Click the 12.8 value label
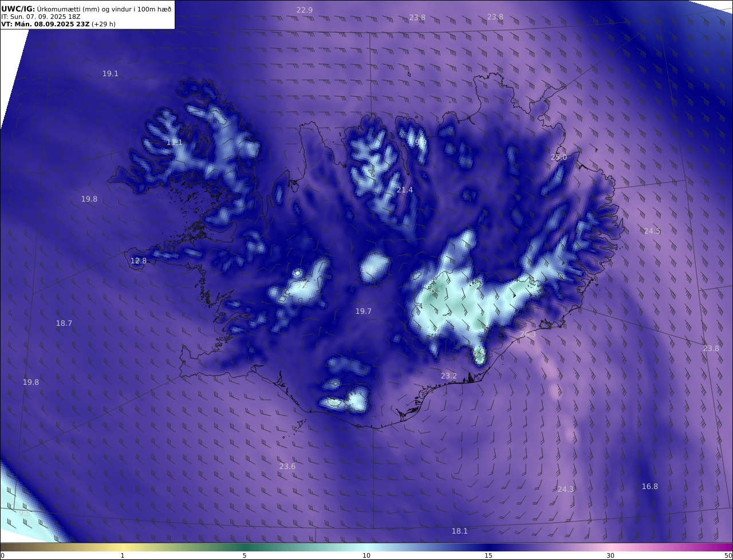 [x=139, y=261]
